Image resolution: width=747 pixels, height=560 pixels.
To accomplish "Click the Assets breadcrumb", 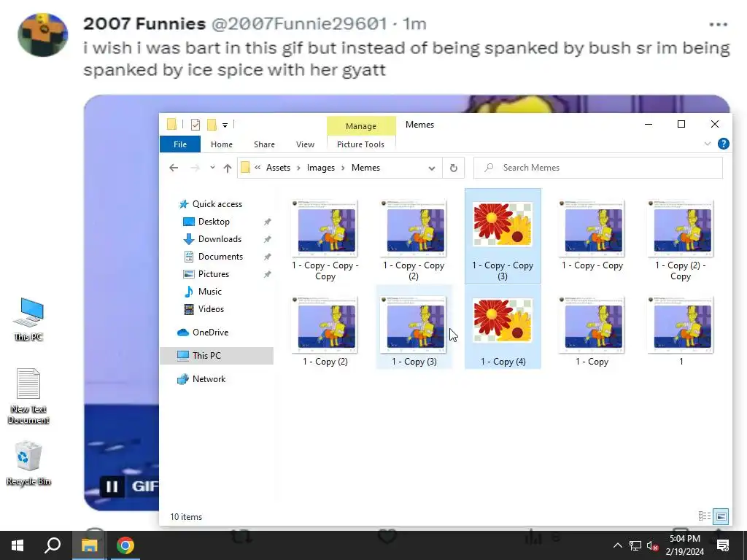I will click(278, 168).
